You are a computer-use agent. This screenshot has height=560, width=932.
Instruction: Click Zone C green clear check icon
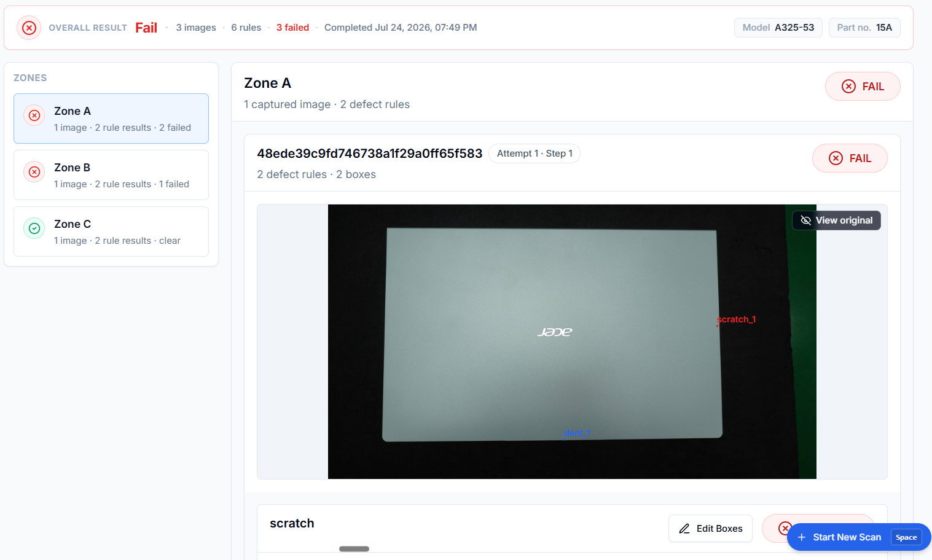[x=34, y=228]
